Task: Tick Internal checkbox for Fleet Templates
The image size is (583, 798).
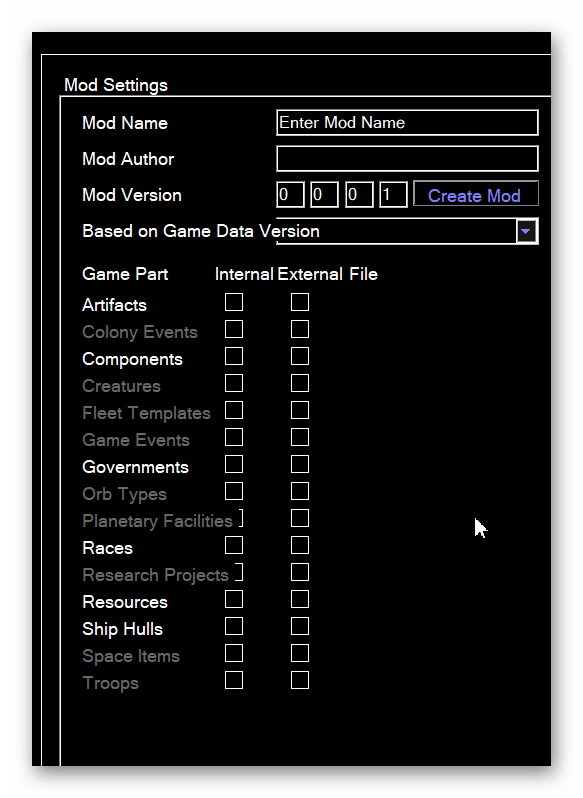Action: click(234, 410)
